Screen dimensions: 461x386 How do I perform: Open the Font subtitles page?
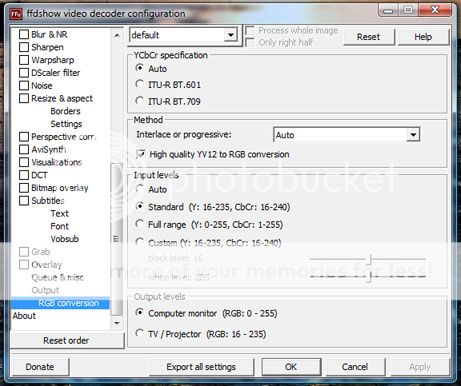click(x=59, y=226)
